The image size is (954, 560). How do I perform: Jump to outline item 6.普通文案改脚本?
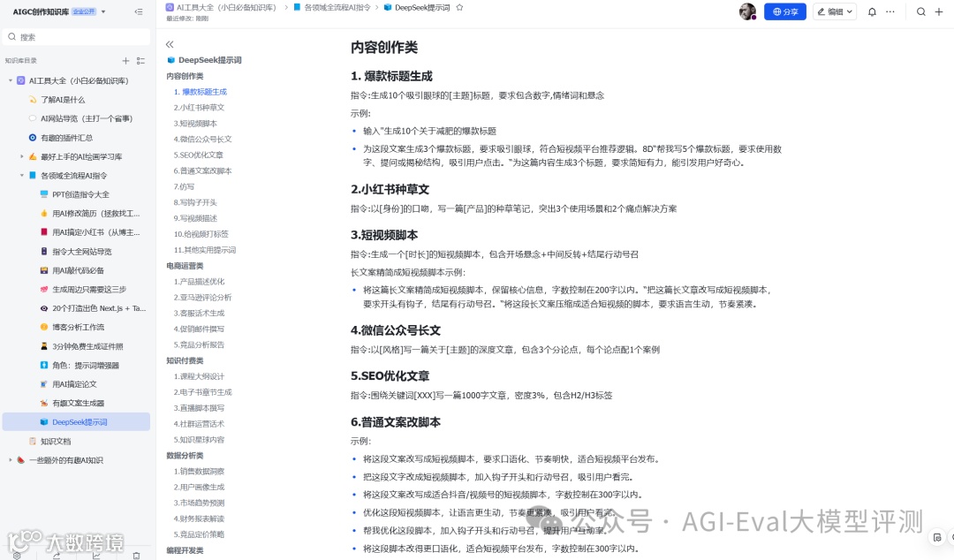point(202,171)
